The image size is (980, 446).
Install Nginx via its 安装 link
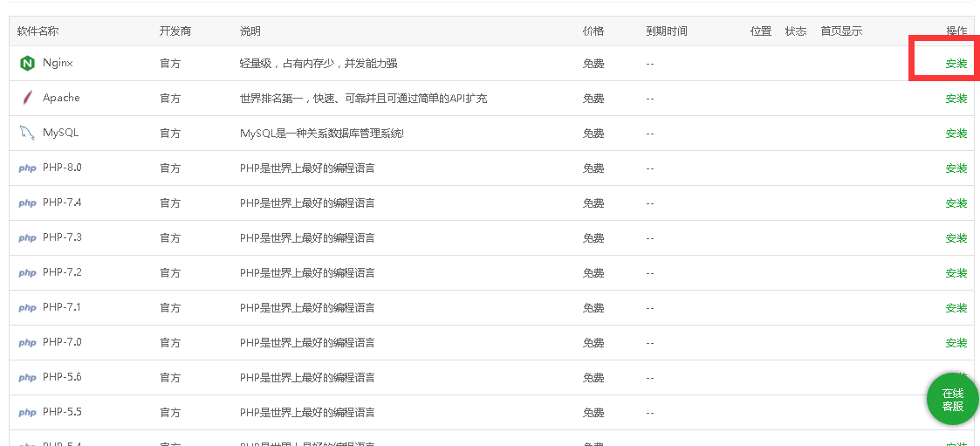click(956, 63)
